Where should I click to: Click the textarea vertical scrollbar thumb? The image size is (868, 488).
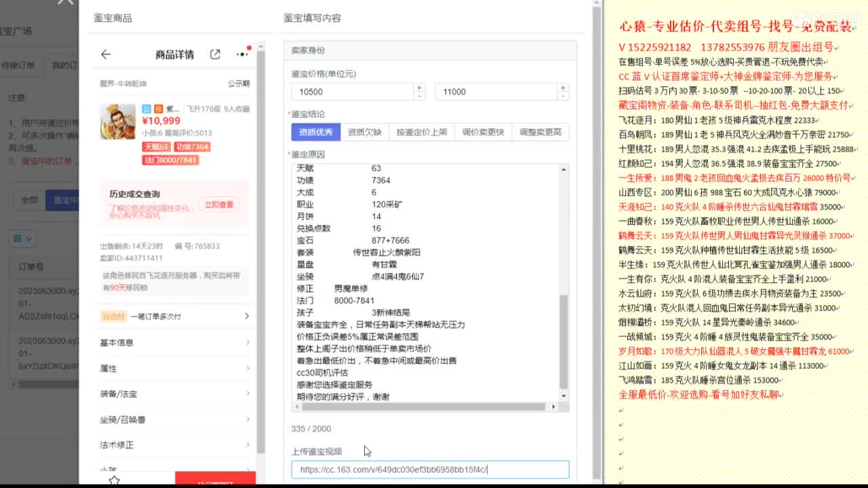pyautogui.click(x=564, y=342)
